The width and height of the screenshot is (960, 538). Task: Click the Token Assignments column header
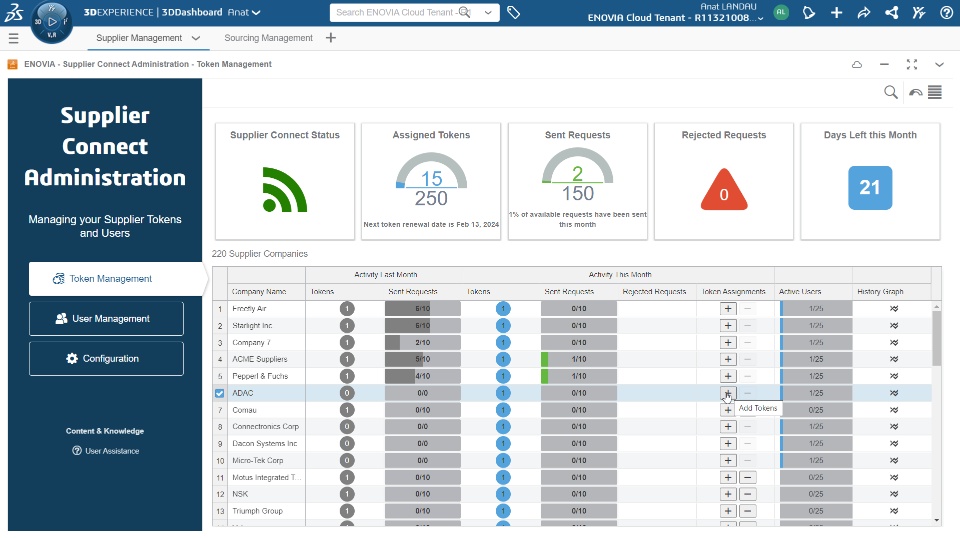(733, 292)
